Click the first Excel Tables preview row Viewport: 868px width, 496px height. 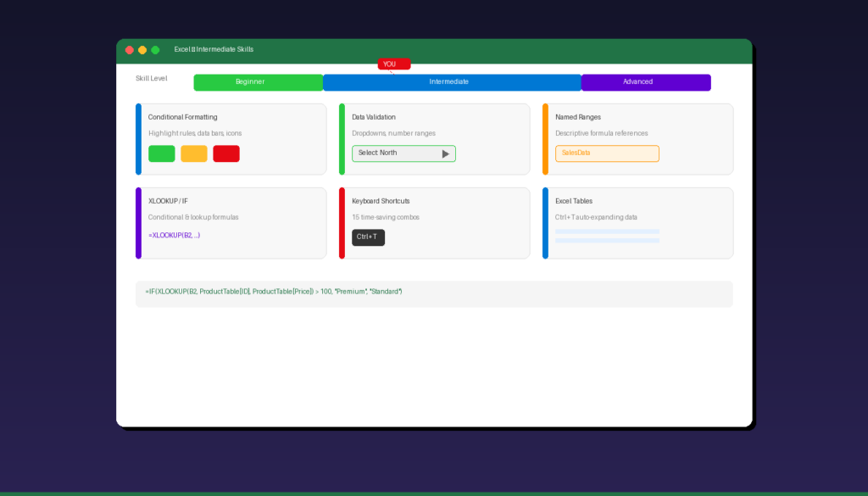coord(607,231)
